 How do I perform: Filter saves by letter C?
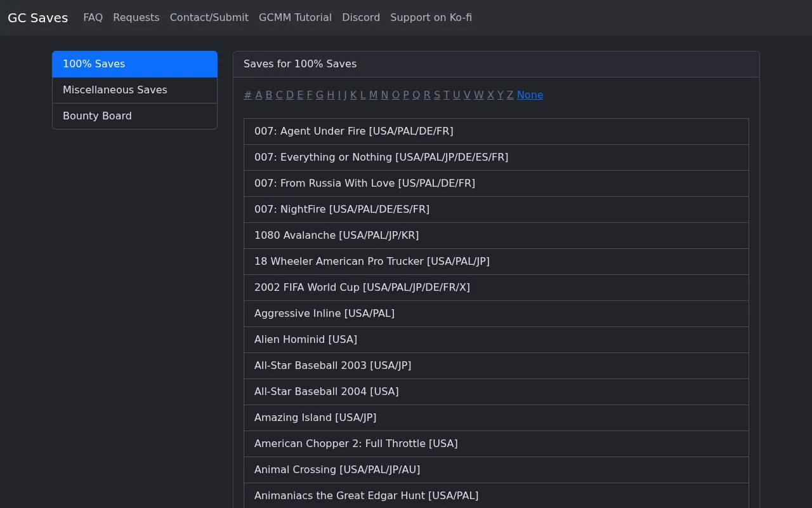pos(279,95)
